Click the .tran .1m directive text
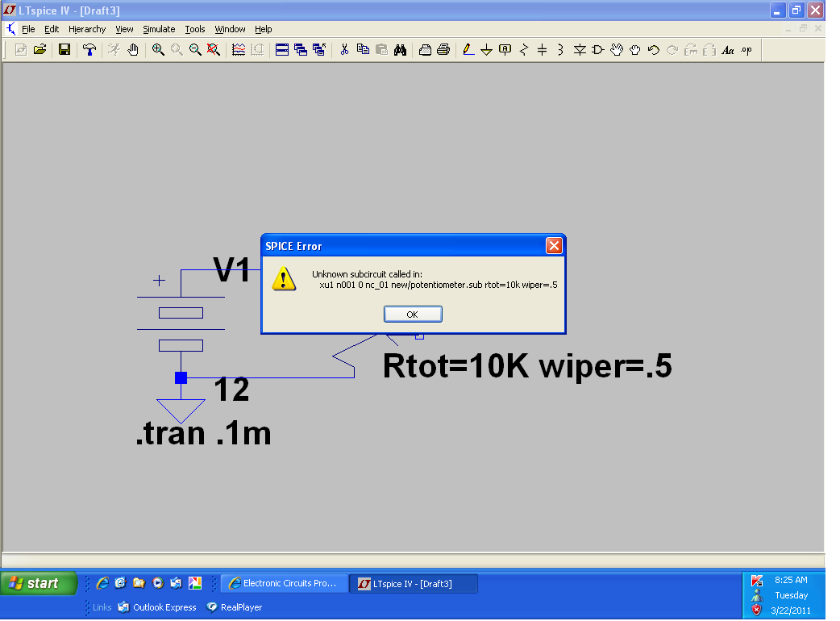 (x=204, y=433)
